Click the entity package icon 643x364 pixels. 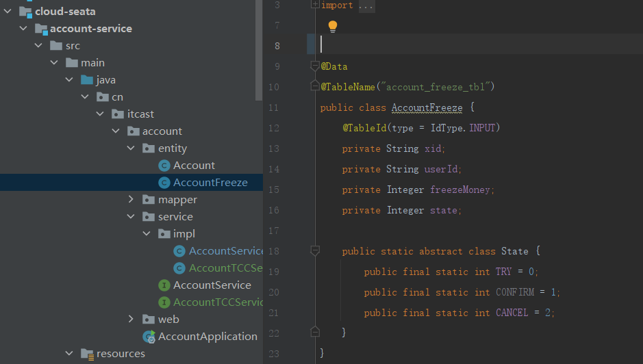point(149,148)
